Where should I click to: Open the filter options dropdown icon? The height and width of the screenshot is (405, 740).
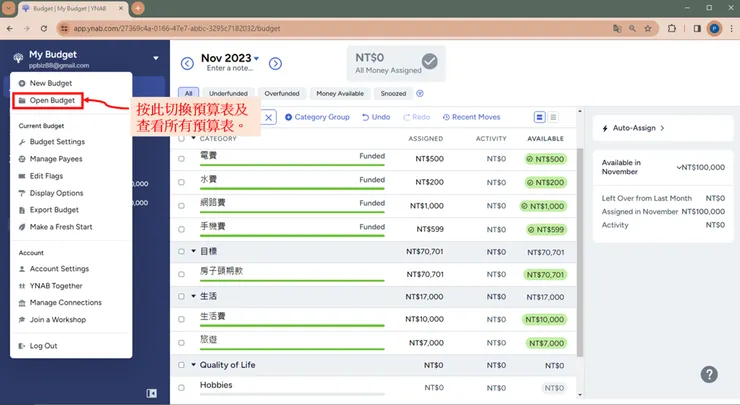[x=420, y=93]
